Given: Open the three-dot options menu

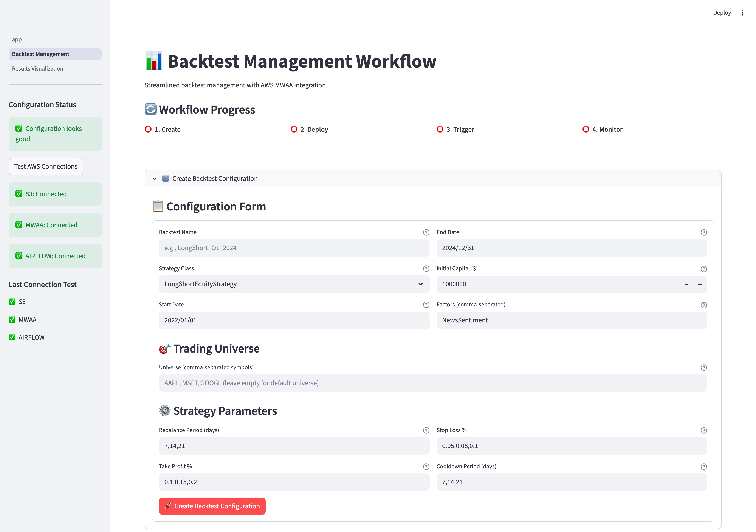Looking at the screenshot, I should point(742,13).
